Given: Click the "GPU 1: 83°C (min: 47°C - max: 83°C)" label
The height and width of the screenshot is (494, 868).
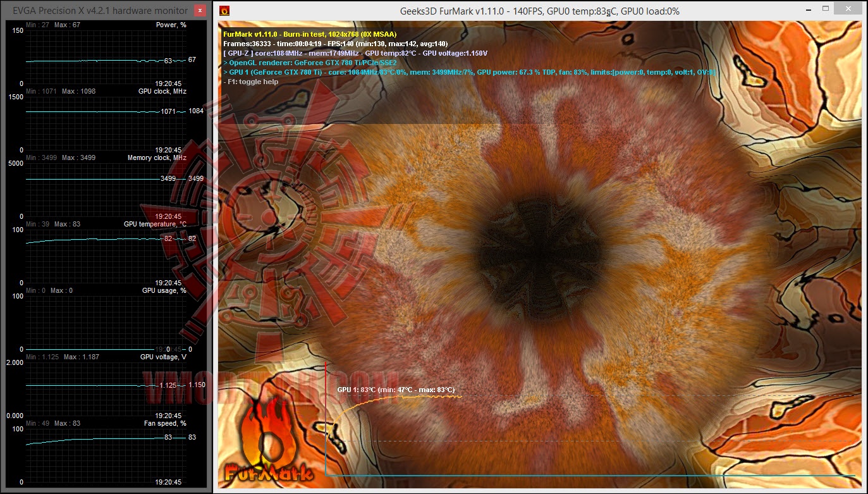Looking at the screenshot, I should coord(396,390).
